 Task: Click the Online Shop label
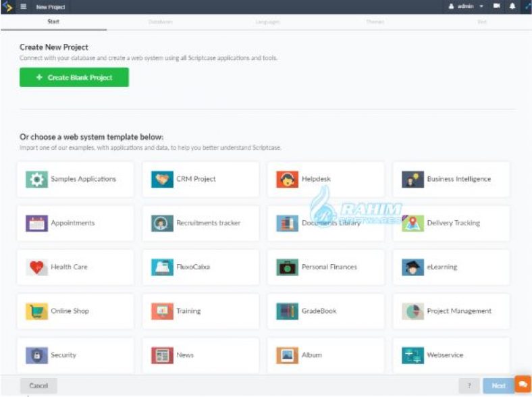[x=70, y=311]
